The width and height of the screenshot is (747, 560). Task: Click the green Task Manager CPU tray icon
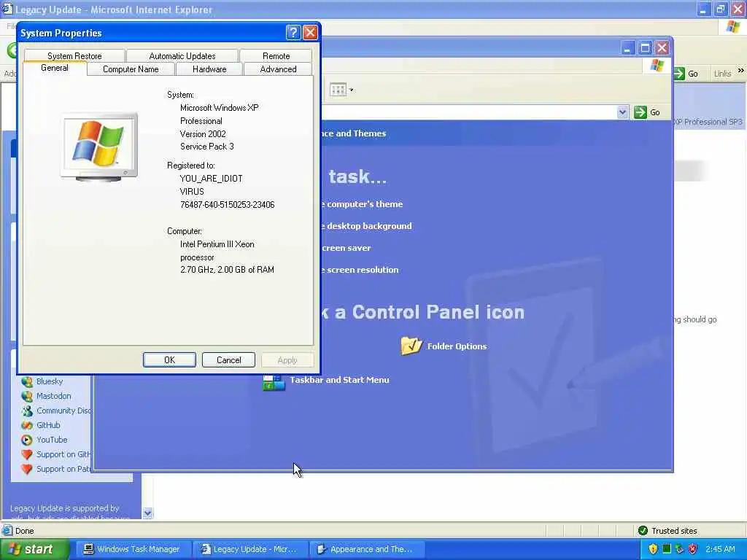tap(667, 549)
